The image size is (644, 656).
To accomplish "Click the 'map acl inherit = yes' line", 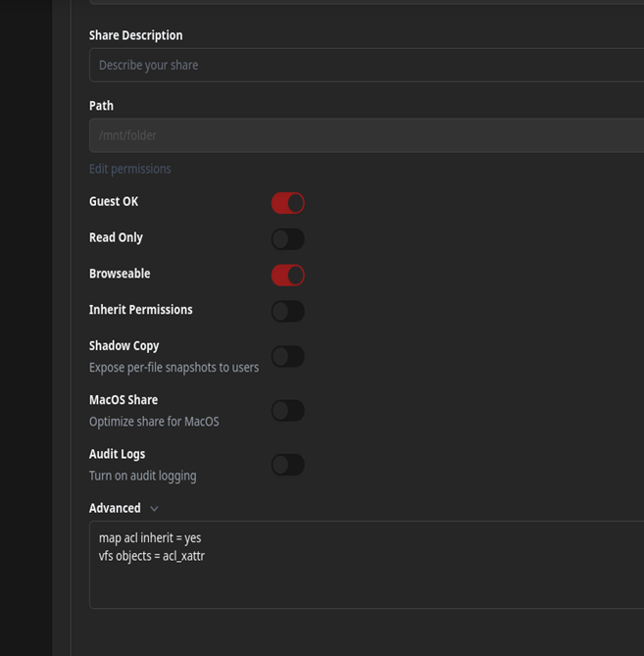I will pyautogui.click(x=150, y=537).
